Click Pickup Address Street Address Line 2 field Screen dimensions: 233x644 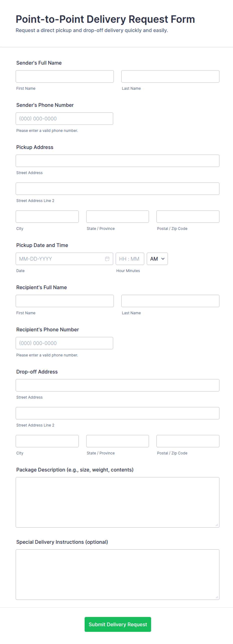118,189
